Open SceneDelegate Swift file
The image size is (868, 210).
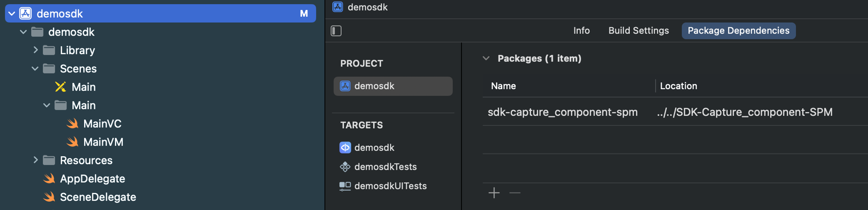(90, 197)
